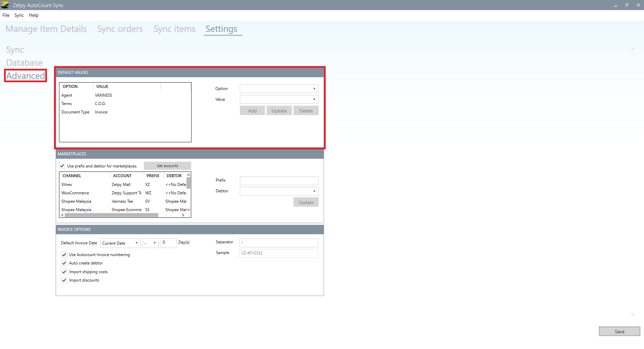Select the Terms row in default values list
This screenshot has height=349, width=644.
click(x=125, y=104)
